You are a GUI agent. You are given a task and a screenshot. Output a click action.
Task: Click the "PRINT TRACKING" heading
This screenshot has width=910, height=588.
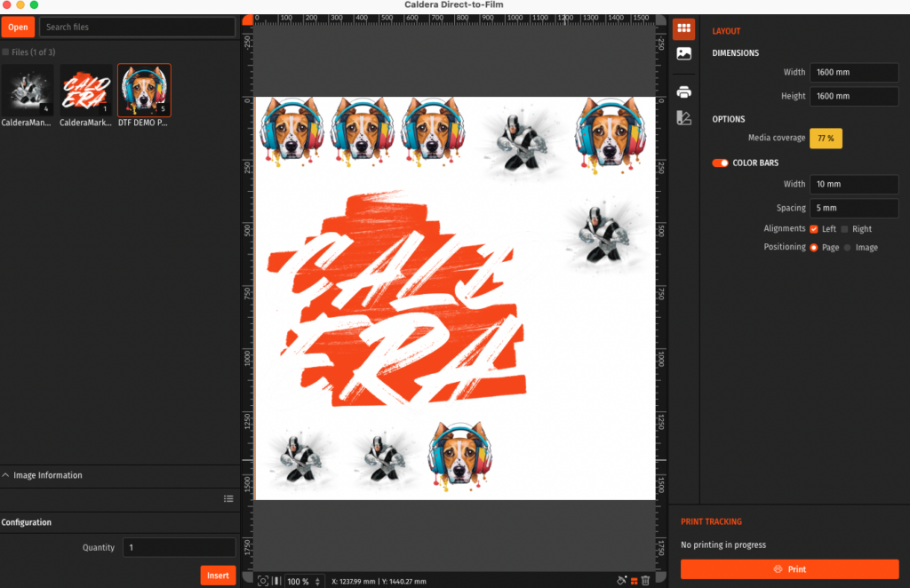[711, 522]
